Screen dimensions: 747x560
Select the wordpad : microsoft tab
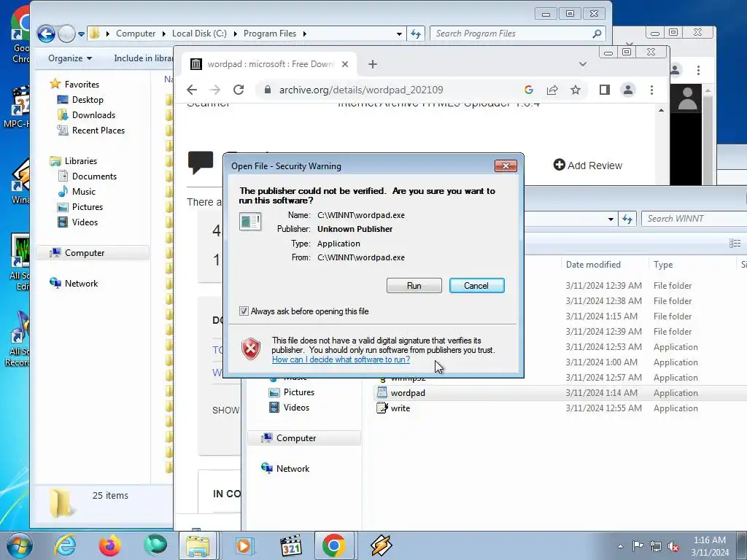click(271, 64)
